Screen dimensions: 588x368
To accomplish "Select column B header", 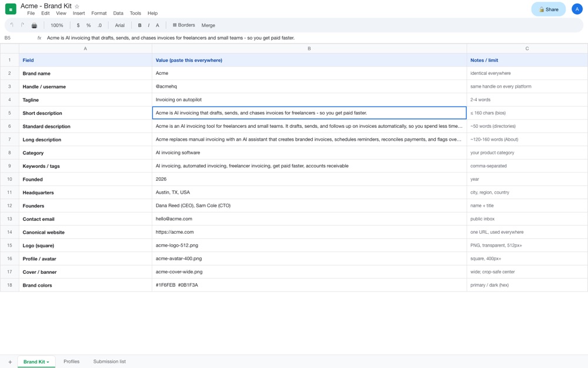I will (x=309, y=48).
